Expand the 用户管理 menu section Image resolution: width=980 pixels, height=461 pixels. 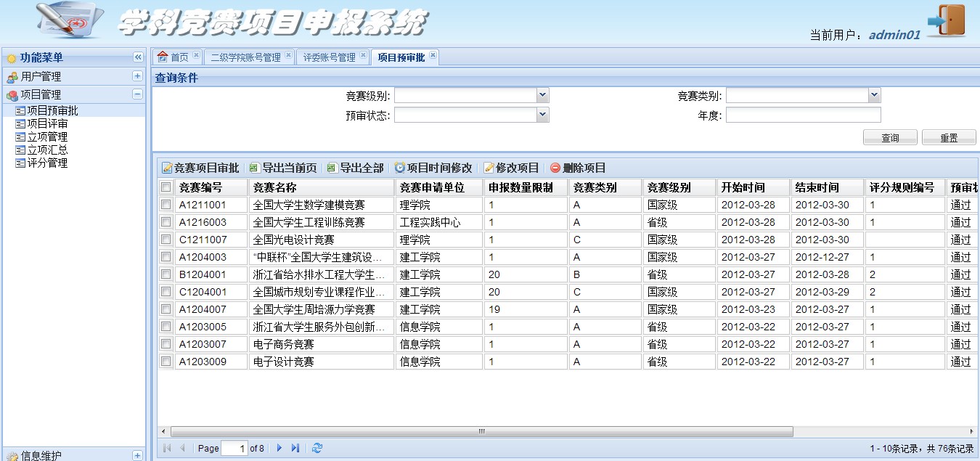point(137,76)
